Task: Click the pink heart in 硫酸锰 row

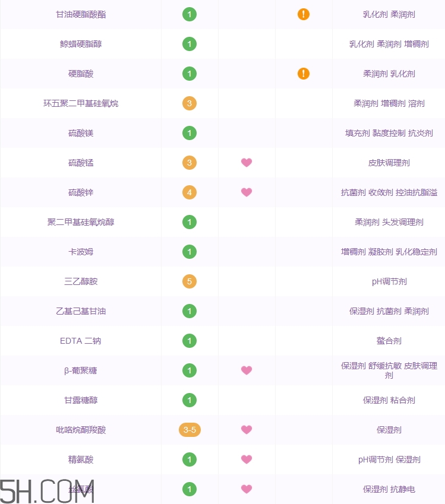Action: pos(247,163)
